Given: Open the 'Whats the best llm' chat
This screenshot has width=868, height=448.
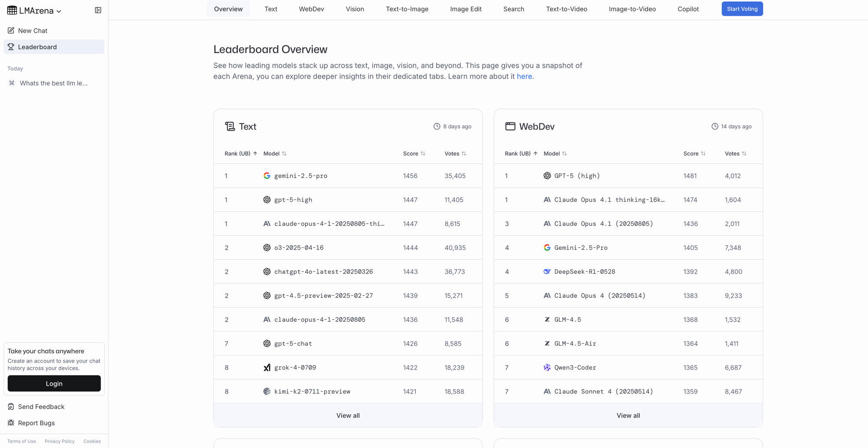Looking at the screenshot, I should coord(53,83).
